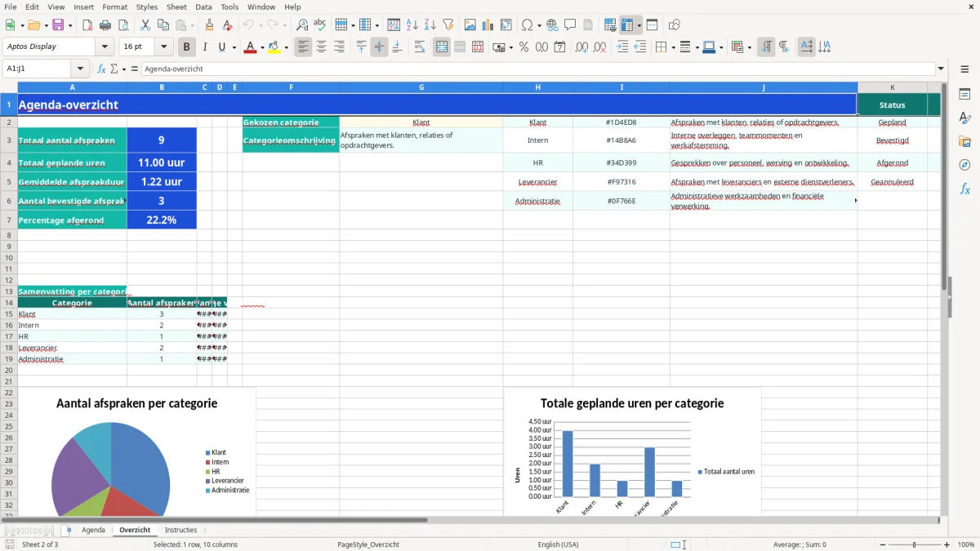980x551 pixels.
Task: Open the Sidebar Styles icon
Action: pos(964,118)
